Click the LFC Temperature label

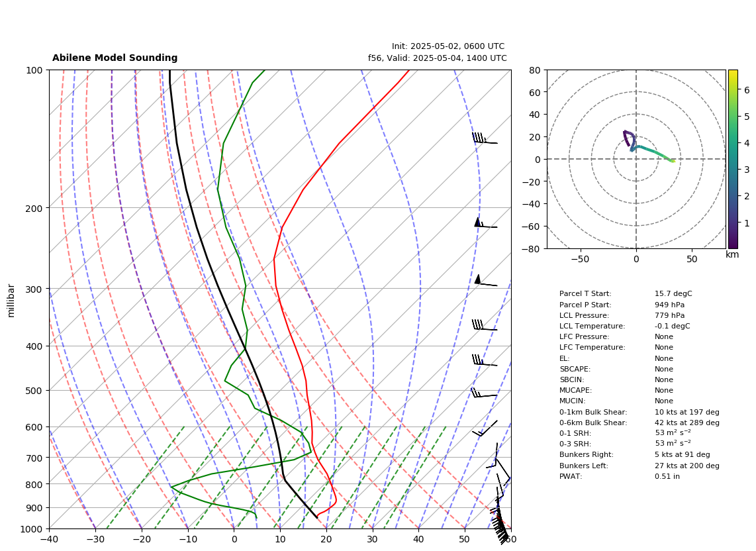tap(592, 347)
